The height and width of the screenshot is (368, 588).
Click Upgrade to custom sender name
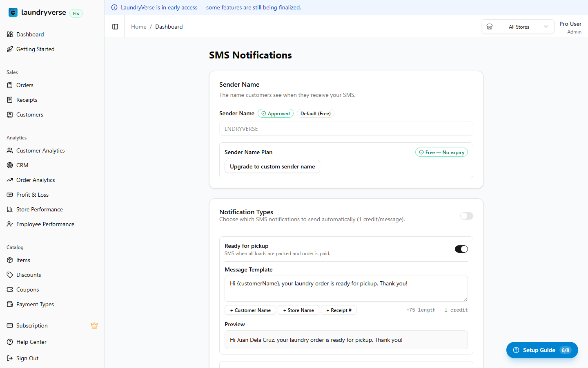pyautogui.click(x=272, y=166)
